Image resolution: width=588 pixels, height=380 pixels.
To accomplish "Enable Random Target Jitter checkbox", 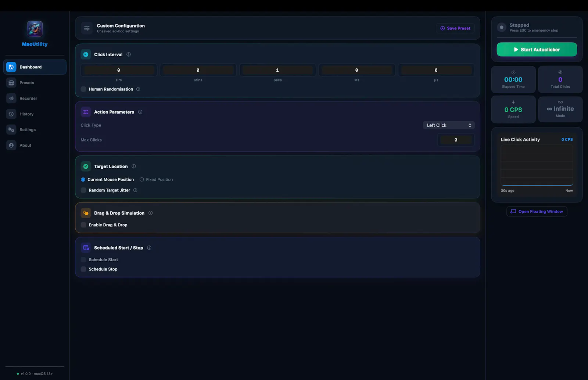I will [83, 190].
